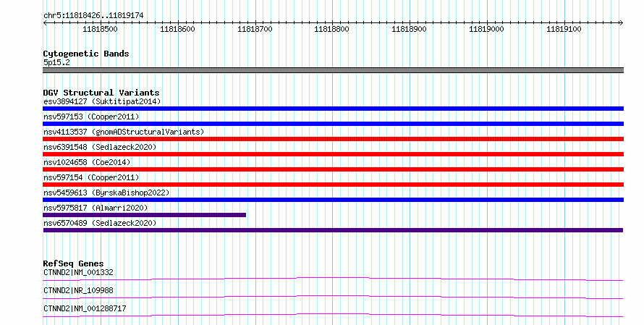
Task: Click the purple bar for nsv6570489
Action: (333, 230)
